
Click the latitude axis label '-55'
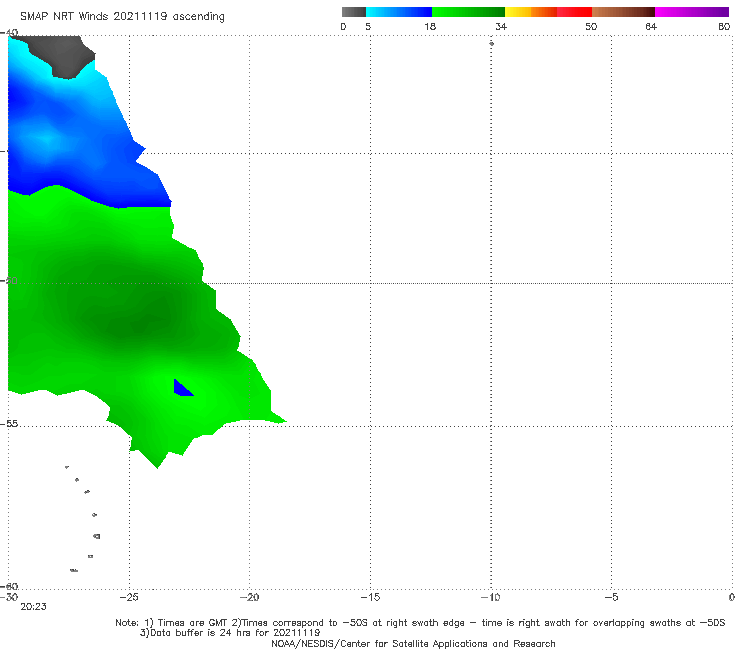[9, 424]
